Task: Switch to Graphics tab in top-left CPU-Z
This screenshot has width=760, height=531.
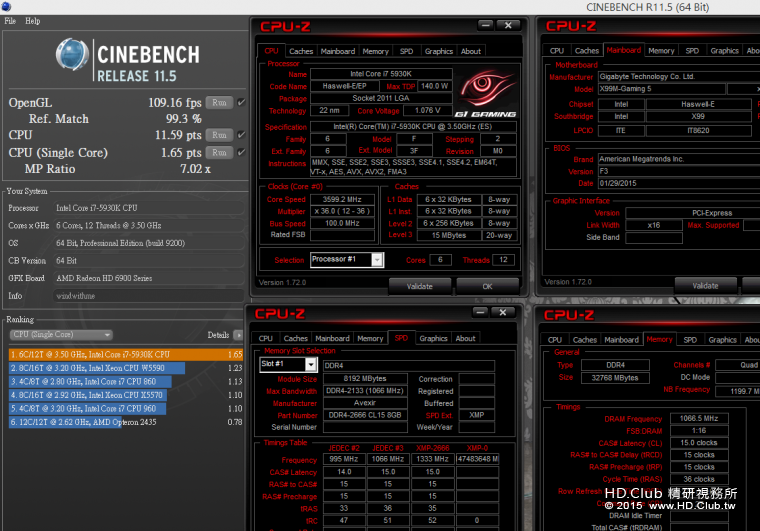Action: click(x=439, y=51)
